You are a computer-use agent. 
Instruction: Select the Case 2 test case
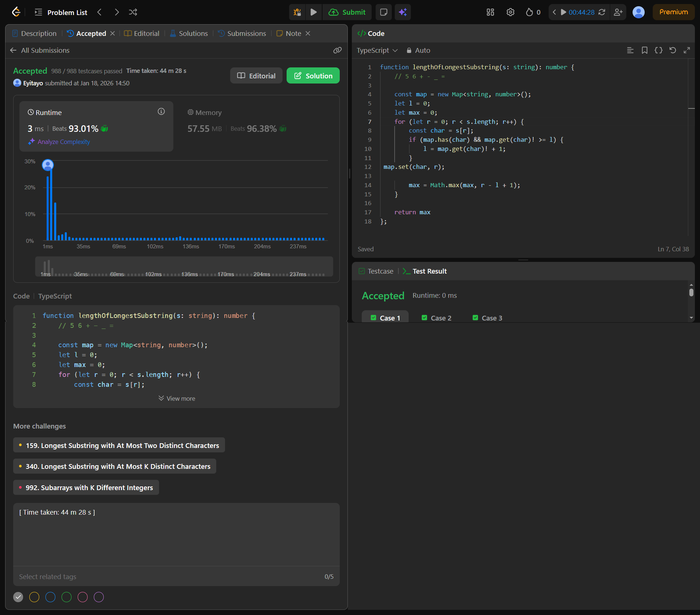(x=436, y=318)
